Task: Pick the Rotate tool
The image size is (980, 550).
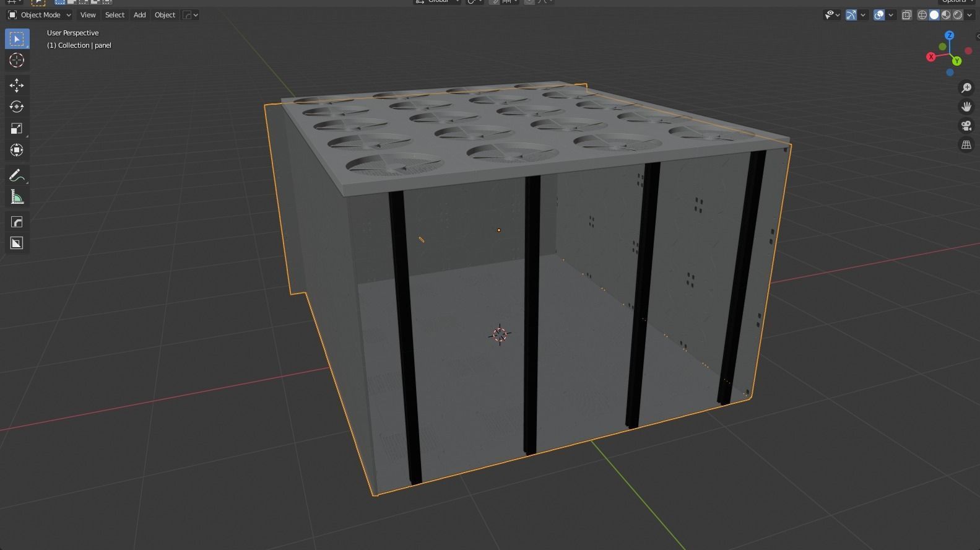Action: (17, 107)
